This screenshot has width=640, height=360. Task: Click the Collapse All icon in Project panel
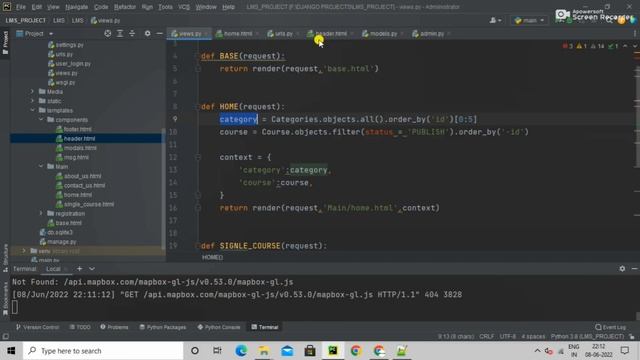132,33
